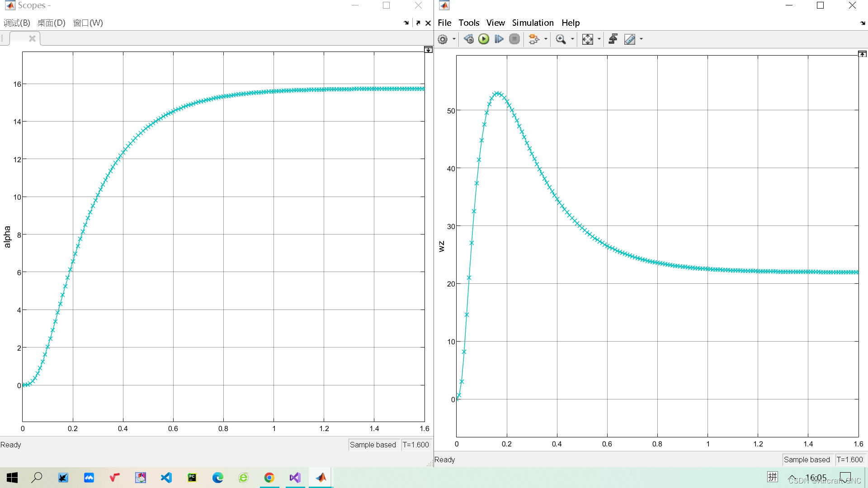
Task: Expand the Zoom tool dropdown arrow
Action: [x=572, y=39]
